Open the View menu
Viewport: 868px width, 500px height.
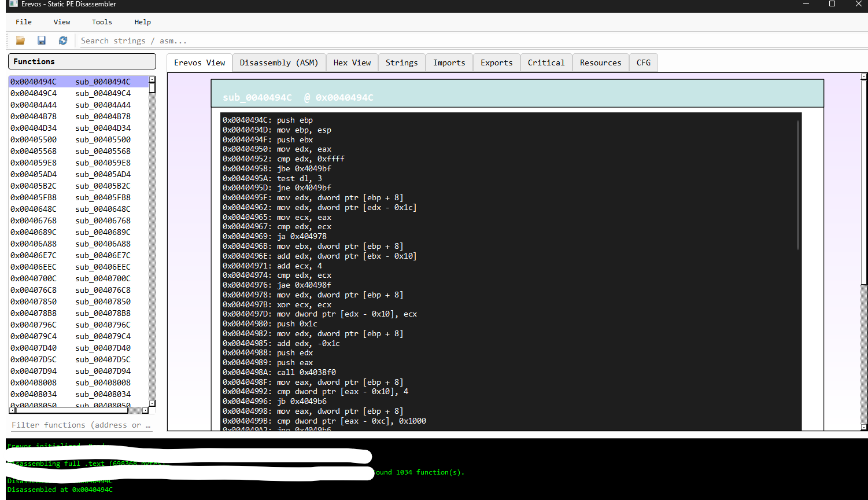tap(62, 22)
